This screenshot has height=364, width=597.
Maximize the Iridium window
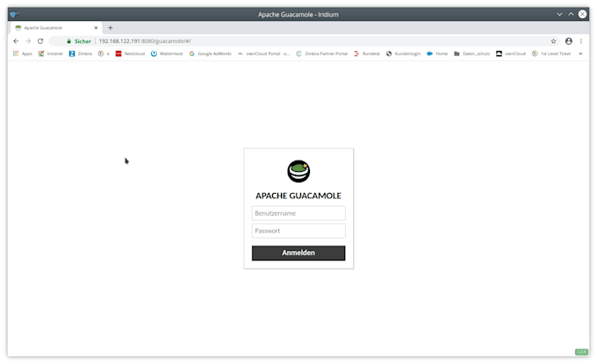pyautogui.click(x=571, y=14)
